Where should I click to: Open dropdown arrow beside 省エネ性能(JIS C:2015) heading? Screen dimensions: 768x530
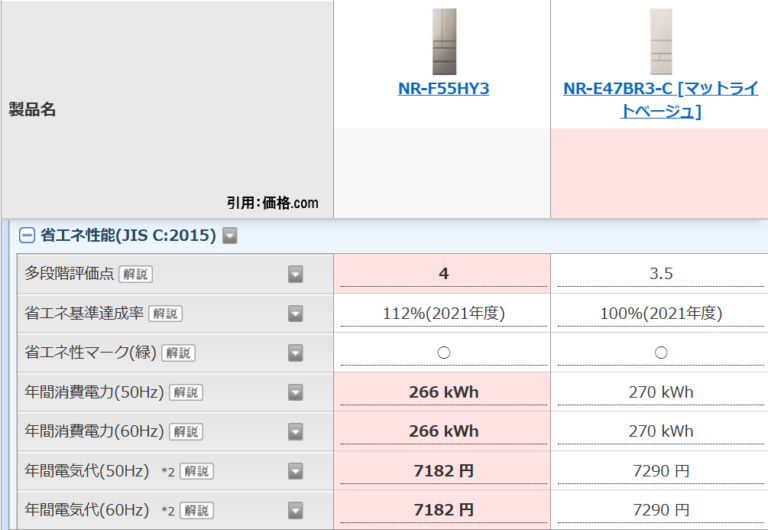click(230, 236)
